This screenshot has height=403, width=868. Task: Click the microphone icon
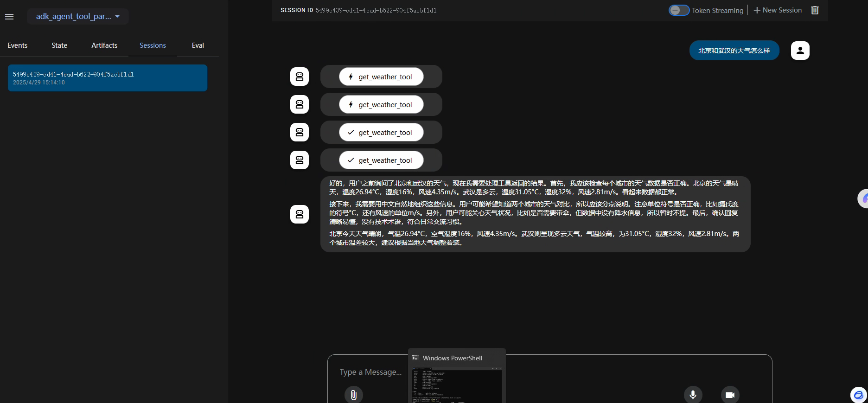point(693,395)
